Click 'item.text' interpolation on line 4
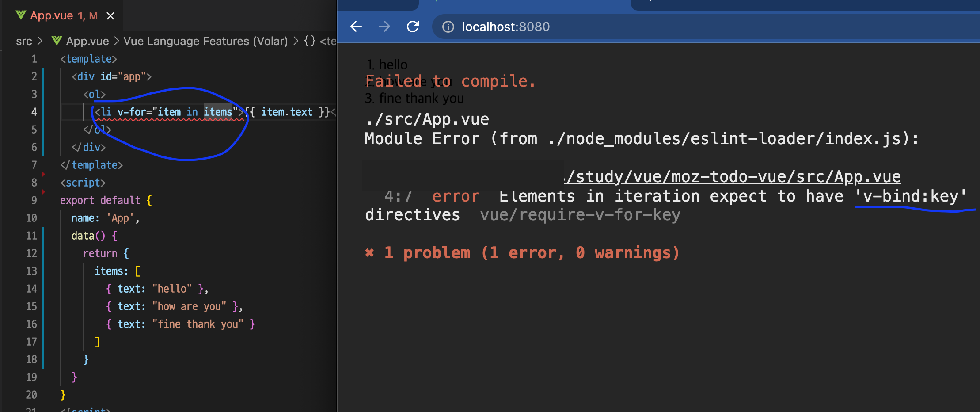 (x=287, y=112)
